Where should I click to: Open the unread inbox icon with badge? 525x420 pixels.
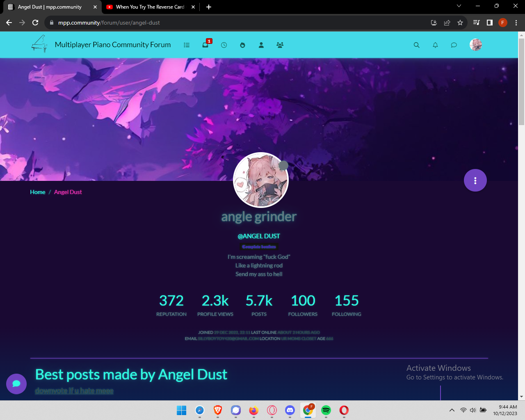point(206,44)
